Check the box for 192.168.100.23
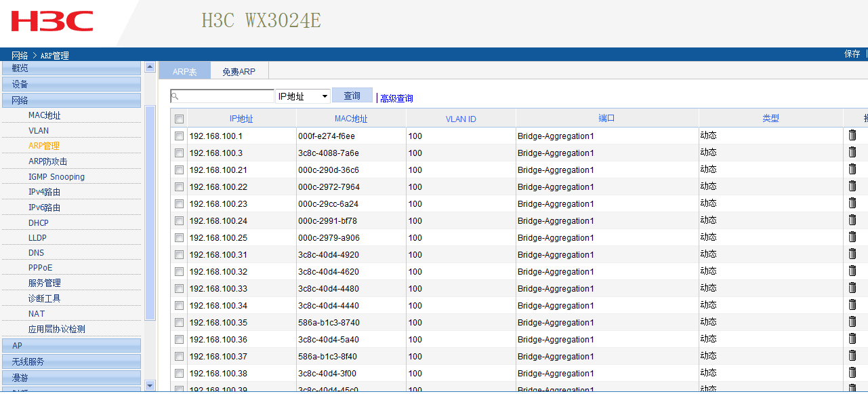 coord(179,203)
